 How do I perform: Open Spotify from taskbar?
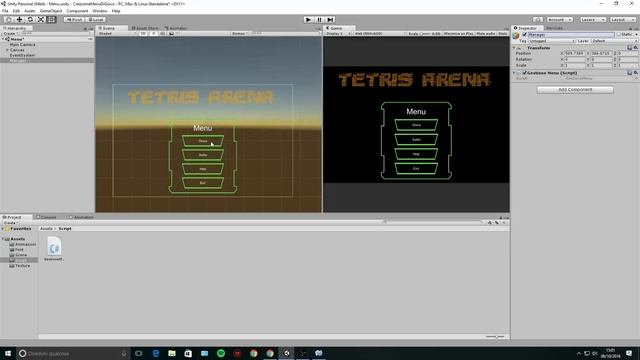pyautogui.click(x=221, y=353)
